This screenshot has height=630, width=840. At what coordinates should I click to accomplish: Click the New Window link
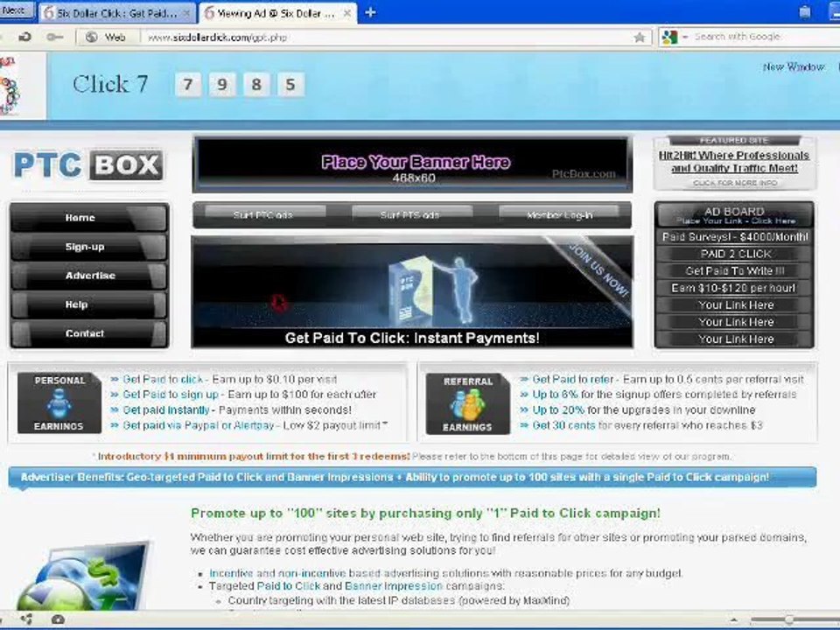(794, 67)
